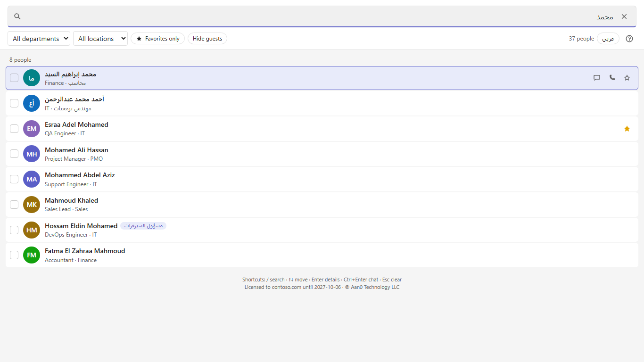Click the "8 people" results count
Screen dimensions: 644x362
click(20, 60)
